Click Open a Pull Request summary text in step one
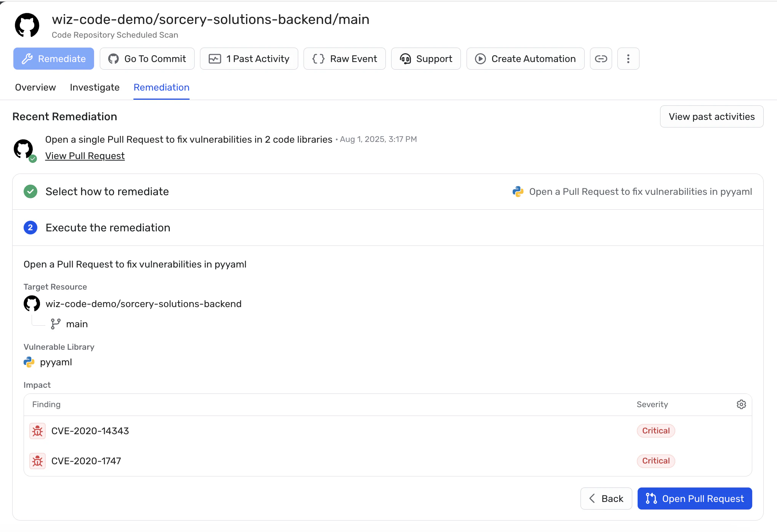Viewport: 777px width, 532px height. click(641, 191)
